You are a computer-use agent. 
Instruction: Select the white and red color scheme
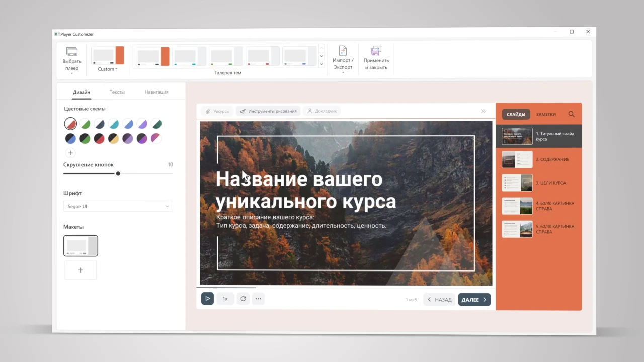[x=70, y=124]
